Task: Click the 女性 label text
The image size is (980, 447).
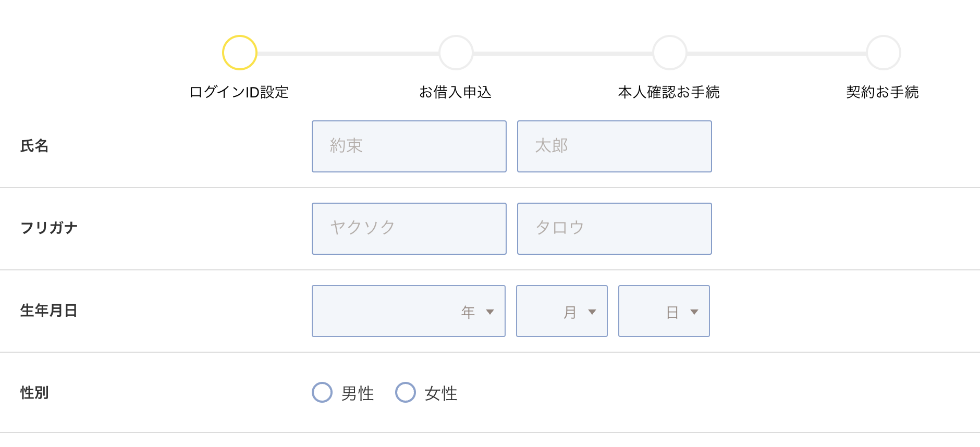Action: coord(441,393)
